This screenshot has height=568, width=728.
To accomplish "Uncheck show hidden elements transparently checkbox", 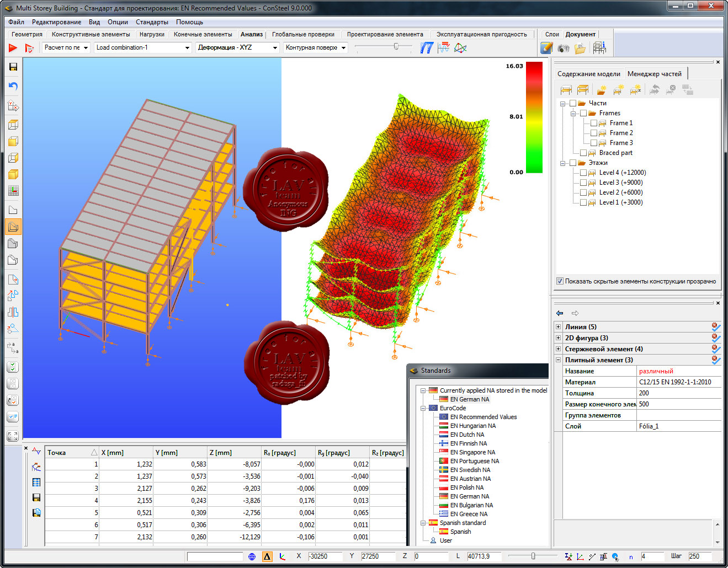I will (560, 281).
